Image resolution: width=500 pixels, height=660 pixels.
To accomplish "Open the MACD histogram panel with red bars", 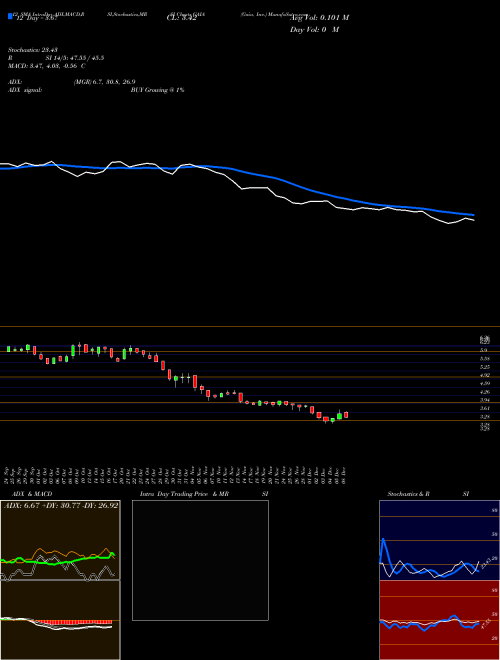I will pyautogui.click(x=60, y=620).
